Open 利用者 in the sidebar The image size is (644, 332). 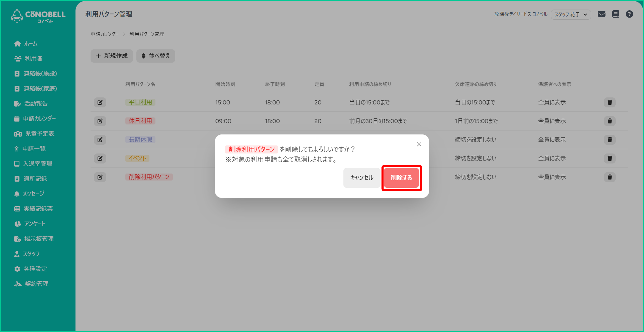click(x=28, y=58)
